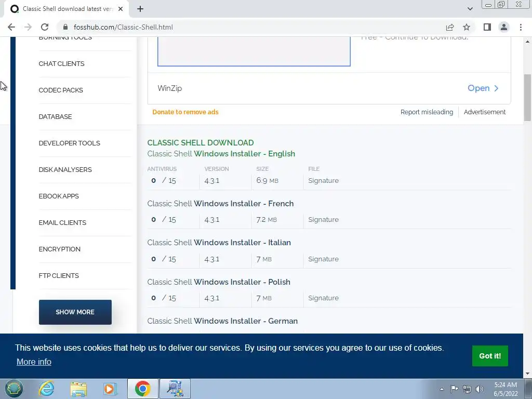Share this page icon in address bar

point(450,27)
